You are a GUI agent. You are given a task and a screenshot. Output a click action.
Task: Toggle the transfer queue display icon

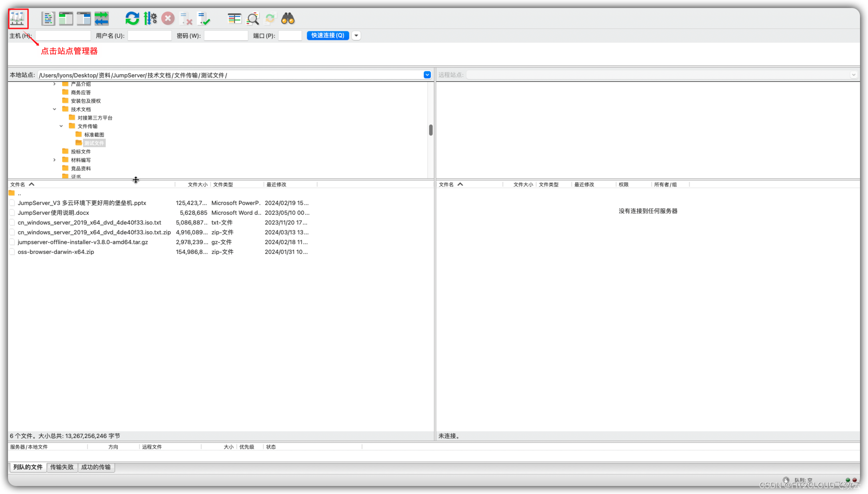point(101,19)
